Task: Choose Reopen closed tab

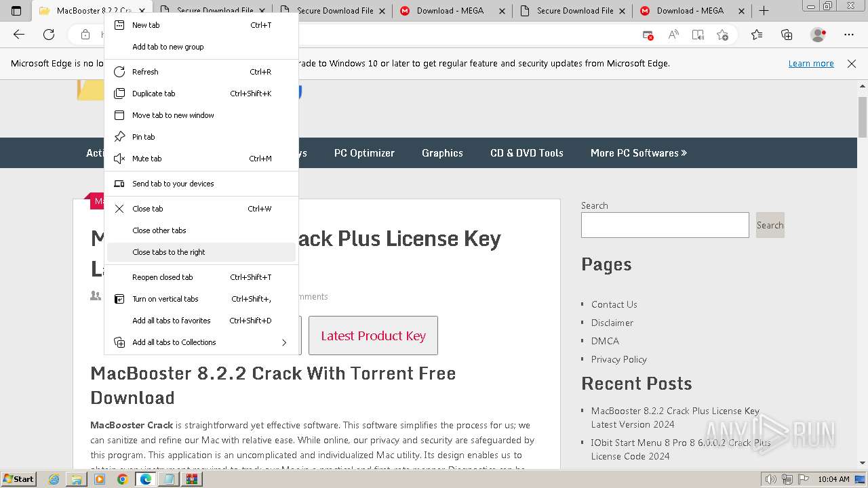Action: pyautogui.click(x=201, y=277)
